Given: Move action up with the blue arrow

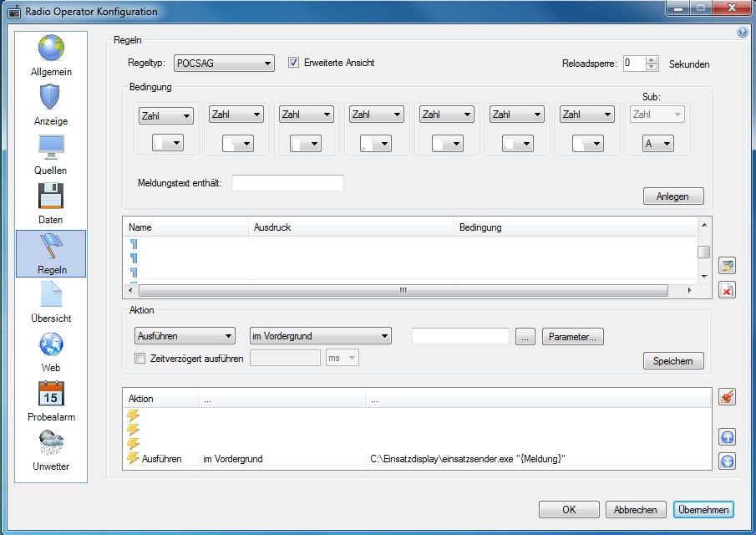Looking at the screenshot, I should point(727,437).
